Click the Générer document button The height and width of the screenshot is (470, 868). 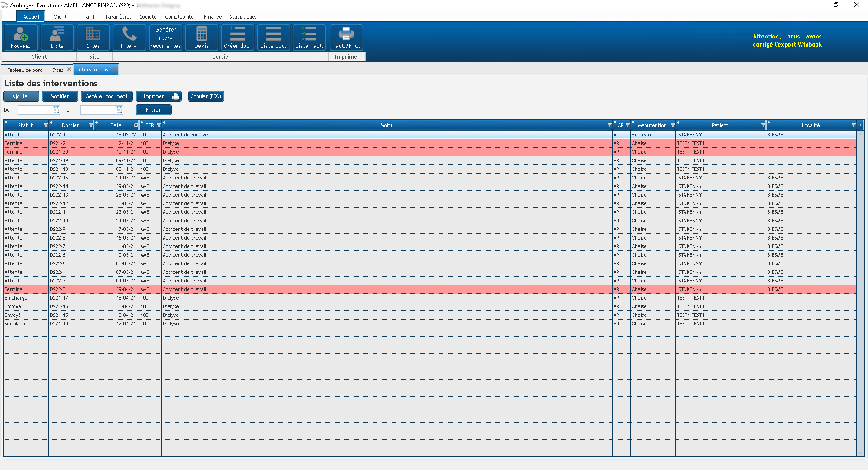(x=107, y=96)
